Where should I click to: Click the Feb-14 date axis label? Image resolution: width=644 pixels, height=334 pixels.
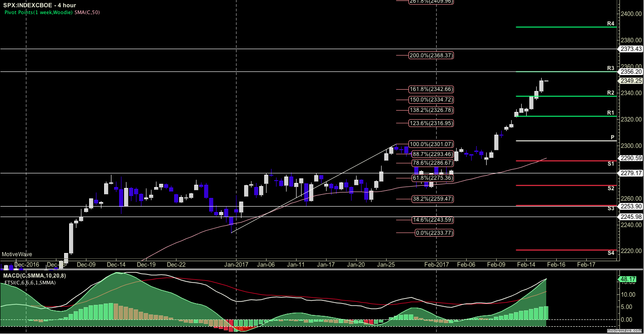tap(527, 264)
